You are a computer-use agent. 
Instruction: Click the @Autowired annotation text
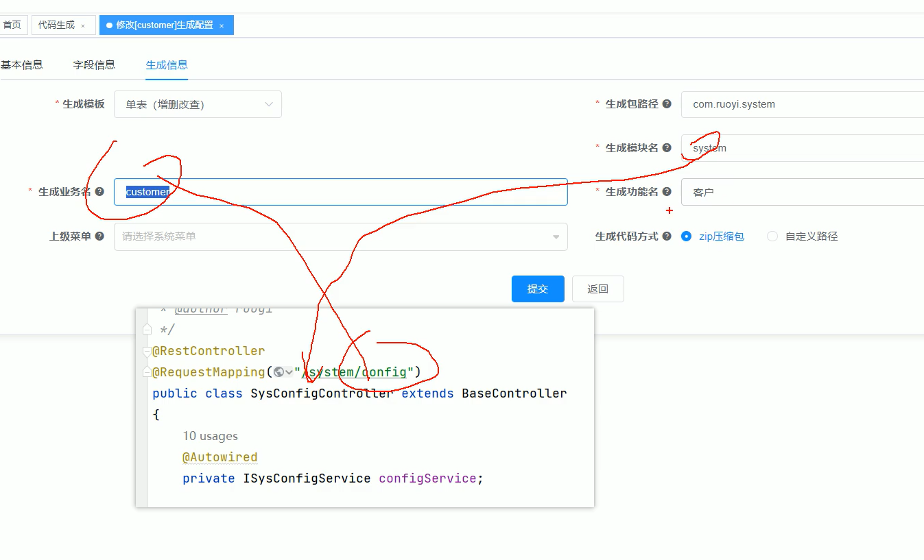coord(220,457)
